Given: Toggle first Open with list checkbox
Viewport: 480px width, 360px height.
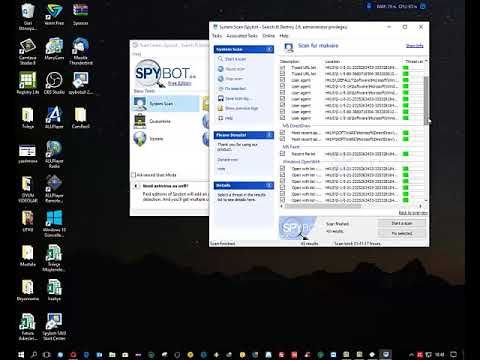Looking at the screenshot, I should pos(282,168).
